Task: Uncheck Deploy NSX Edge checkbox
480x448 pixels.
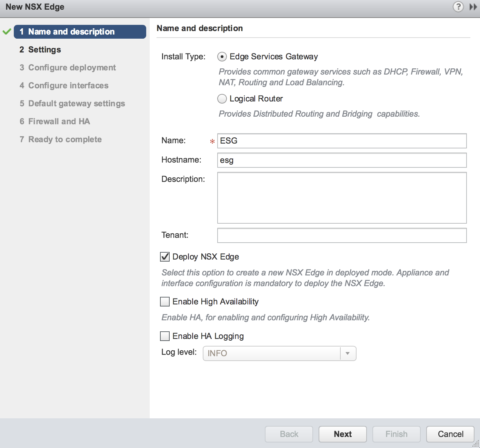Action: 165,257
